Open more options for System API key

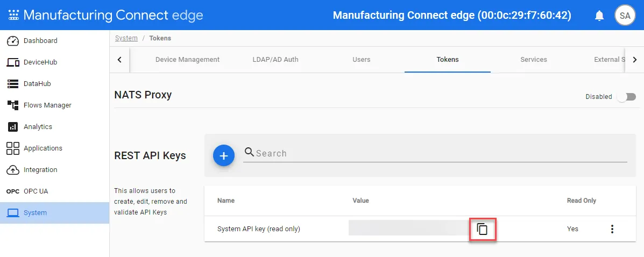point(612,229)
